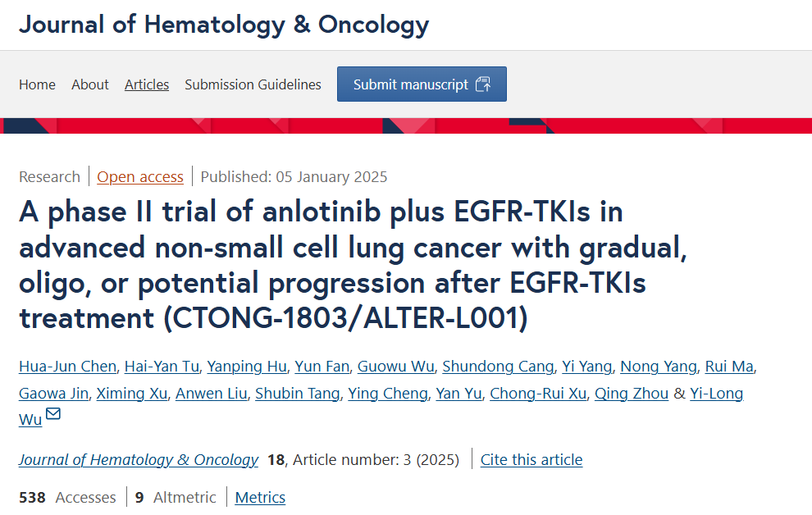Image resolution: width=812 pixels, height=515 pixels.
Task: Open Submission Guidelines page
Action: 253,84
